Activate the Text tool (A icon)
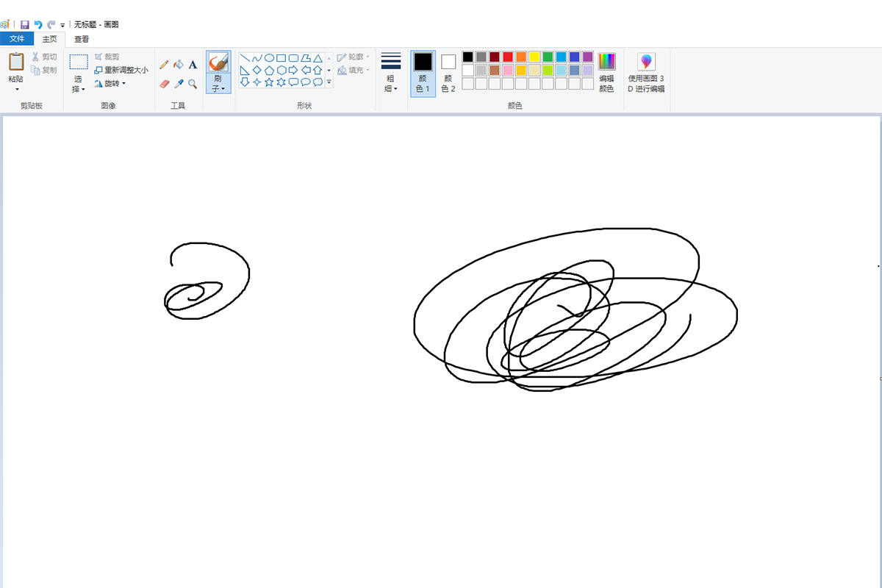This screenshot has height=588, width=882. (x=193, y=65)
